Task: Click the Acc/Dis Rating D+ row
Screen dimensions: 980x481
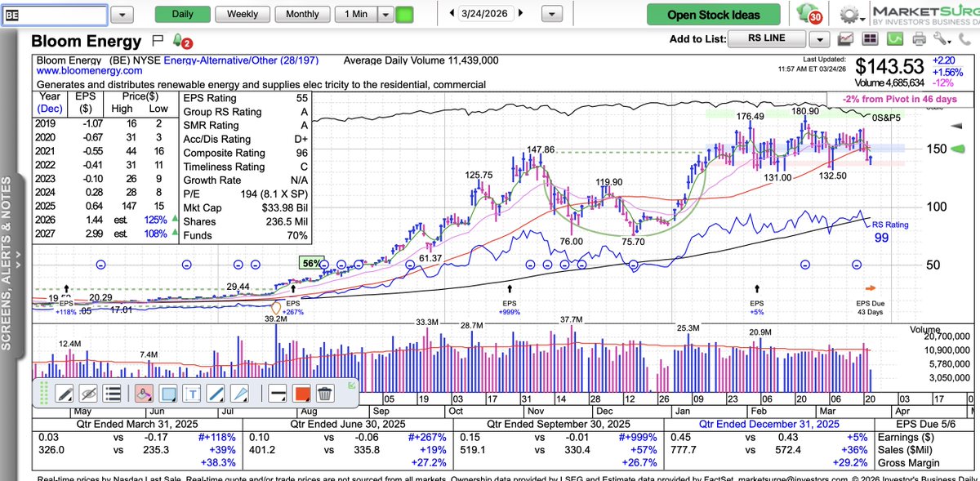Action: (x=246, y=139)
